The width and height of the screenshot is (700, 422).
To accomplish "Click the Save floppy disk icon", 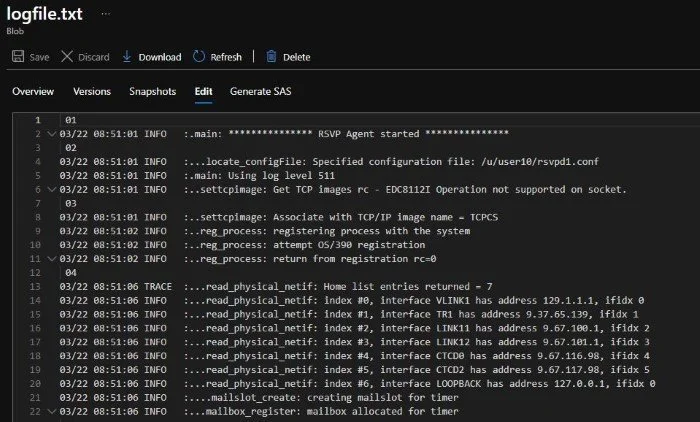I will point(18,57).
